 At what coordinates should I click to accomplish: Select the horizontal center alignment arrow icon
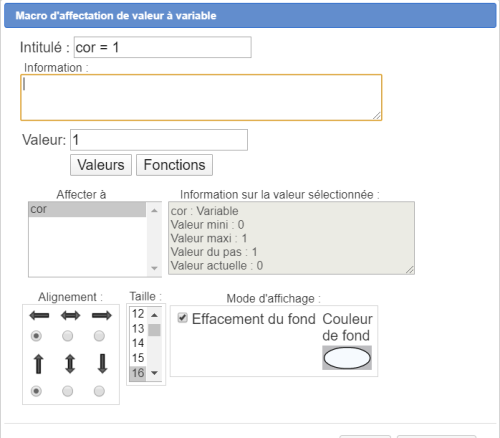(x=70, y=315)
